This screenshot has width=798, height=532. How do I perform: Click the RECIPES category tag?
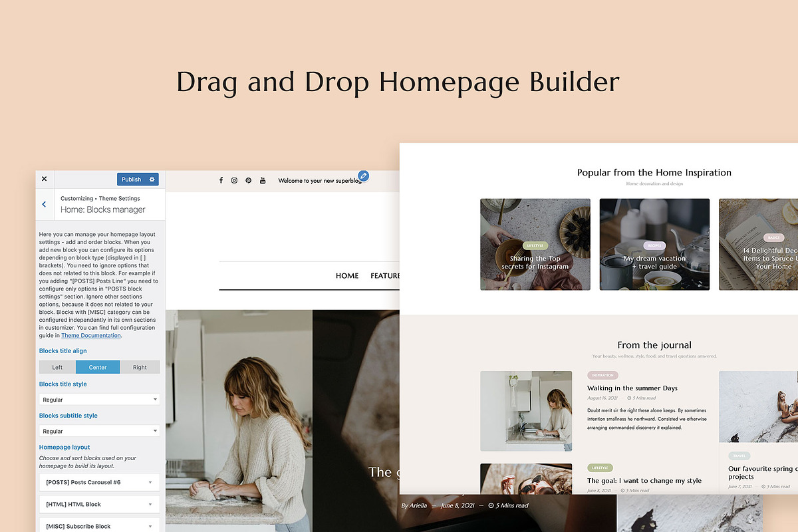click(654, 246)
